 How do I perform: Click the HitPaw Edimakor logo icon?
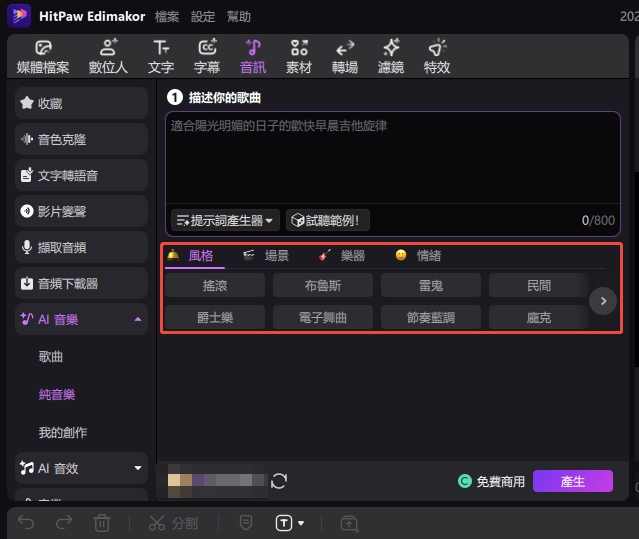coord(19,16)
